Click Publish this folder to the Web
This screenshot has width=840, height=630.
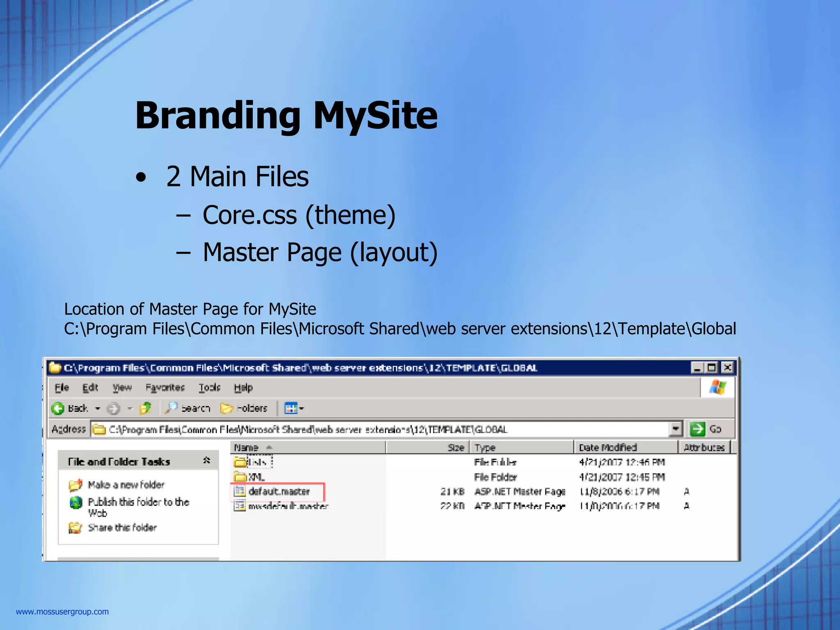click(x=138, y=507)
